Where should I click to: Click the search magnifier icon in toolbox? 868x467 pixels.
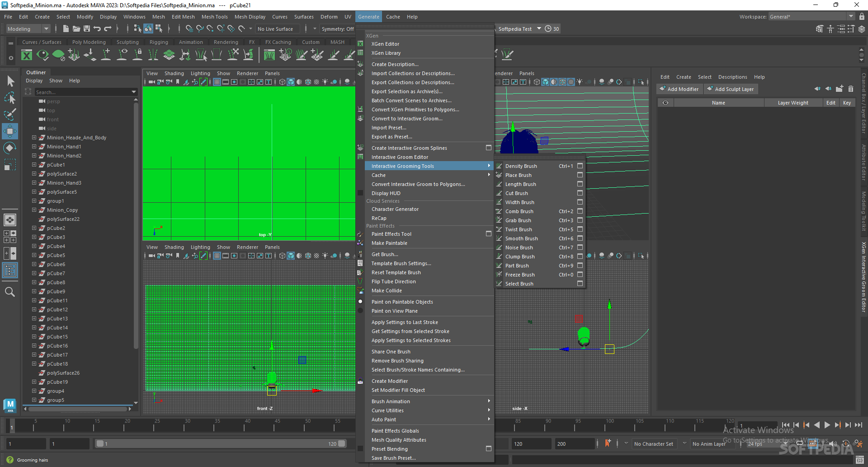(10, 292)
